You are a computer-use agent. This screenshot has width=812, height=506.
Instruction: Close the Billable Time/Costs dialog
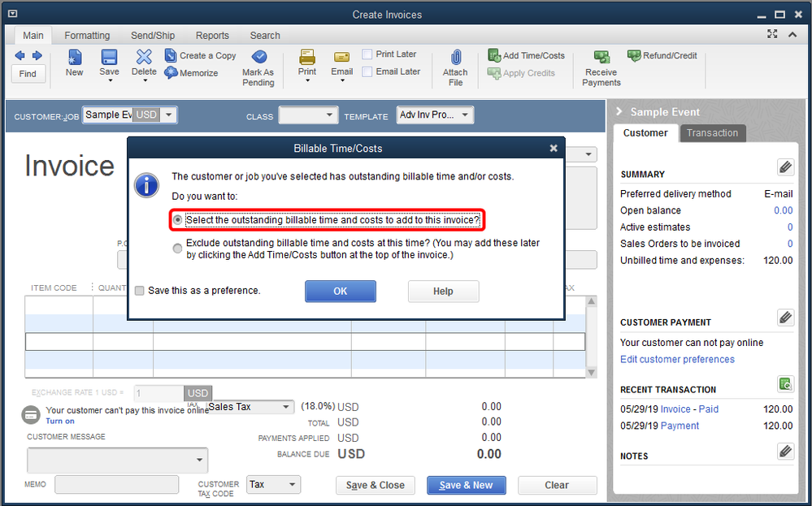point(554,149)
